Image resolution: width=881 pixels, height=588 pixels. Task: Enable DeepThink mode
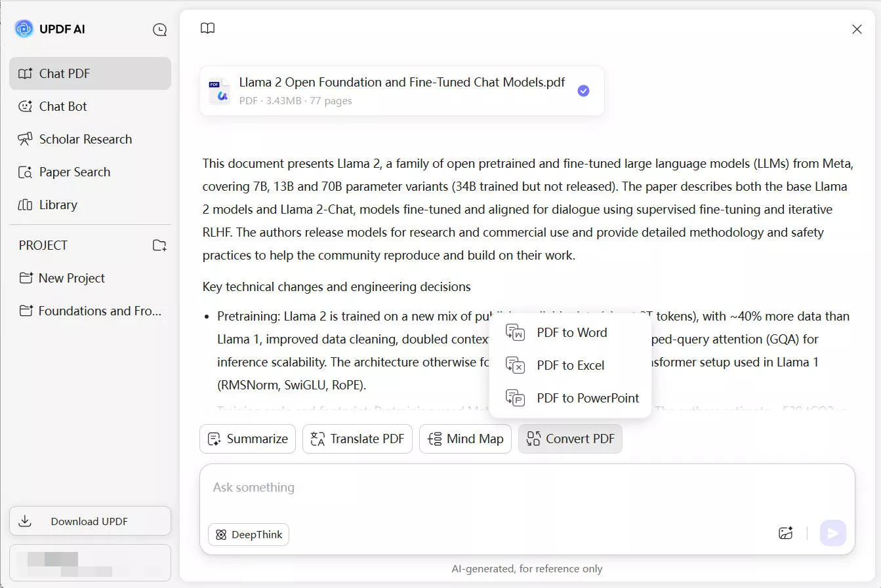click(x=248, y=534)
